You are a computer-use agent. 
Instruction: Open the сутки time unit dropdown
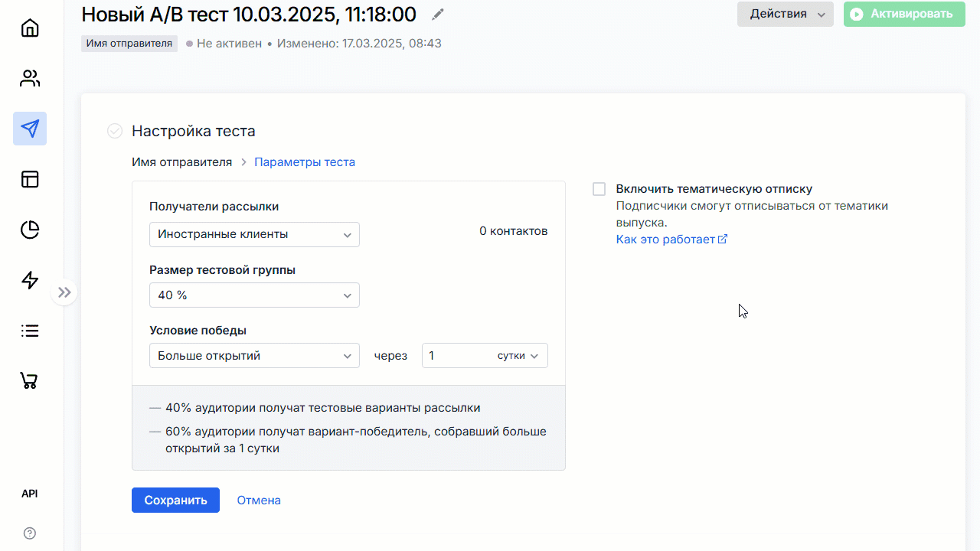518,356
